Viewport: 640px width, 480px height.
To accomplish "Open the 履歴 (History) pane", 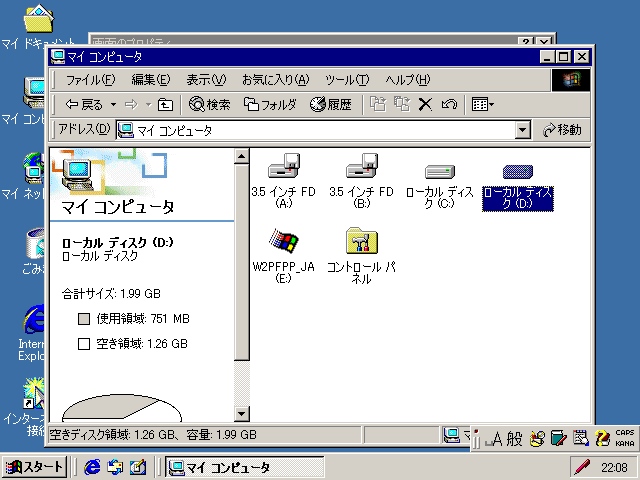I will pos(331,105).
